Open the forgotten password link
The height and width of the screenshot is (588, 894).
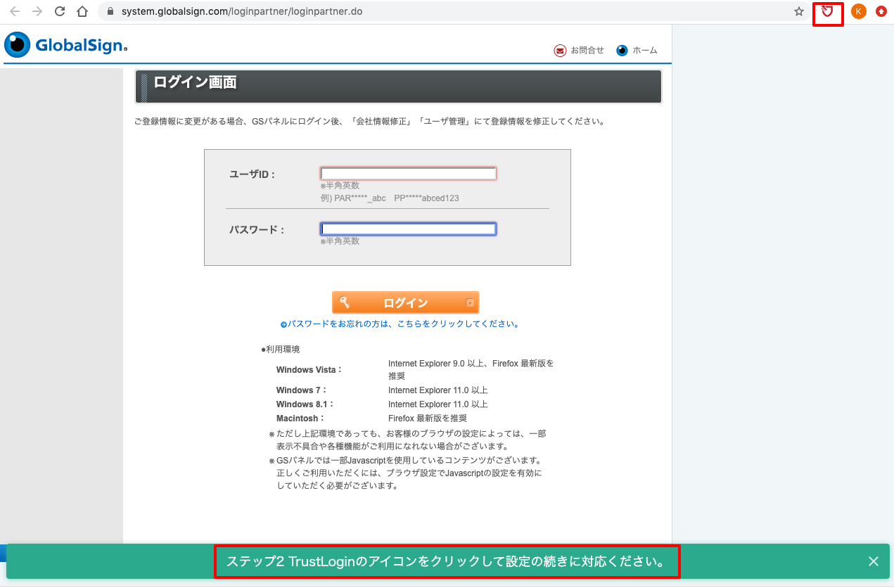pyautogui.click(x=400, y=324)
